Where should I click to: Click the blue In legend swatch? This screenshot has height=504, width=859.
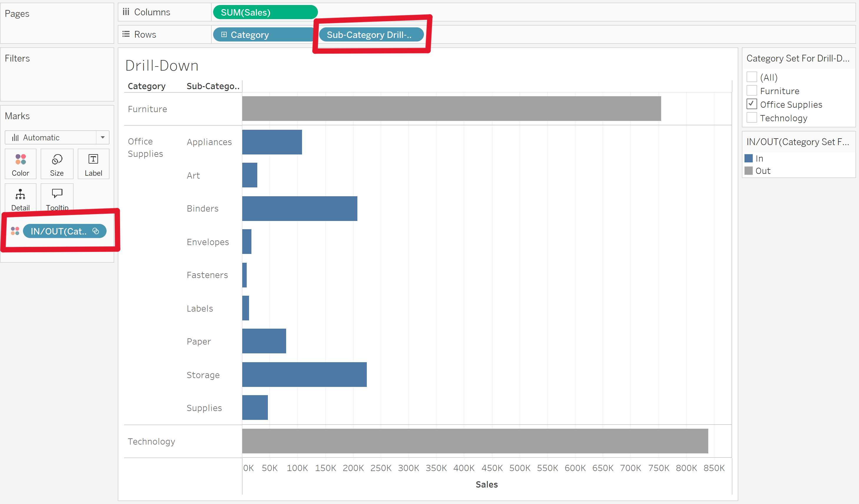point(749,159)
